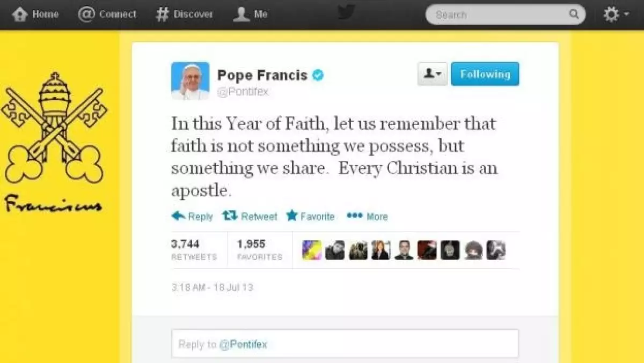Screen dimensions: 644x363
Task: View the 3,744 retweets list
Action: 194,250
